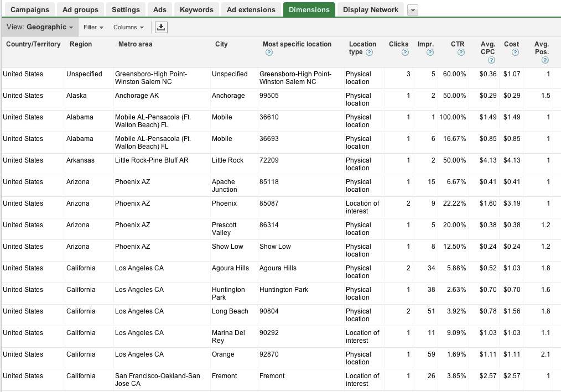561x392 pixels.
Task: Click the Alaska region cell
Action: pos(76,96)
